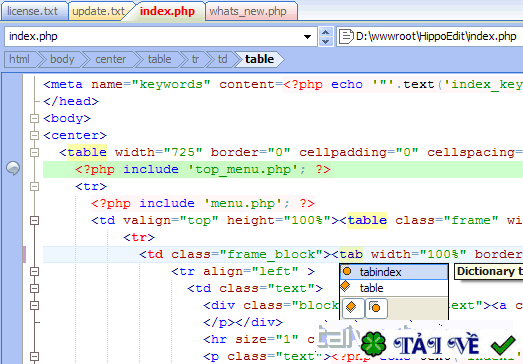
Task: Click the down arrow of file stepper
Action: [x=326, y=41]
